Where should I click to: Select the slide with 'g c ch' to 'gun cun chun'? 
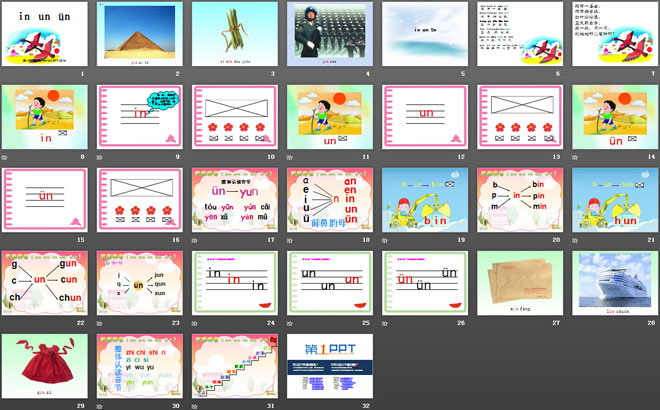click(x=45, y=283)
